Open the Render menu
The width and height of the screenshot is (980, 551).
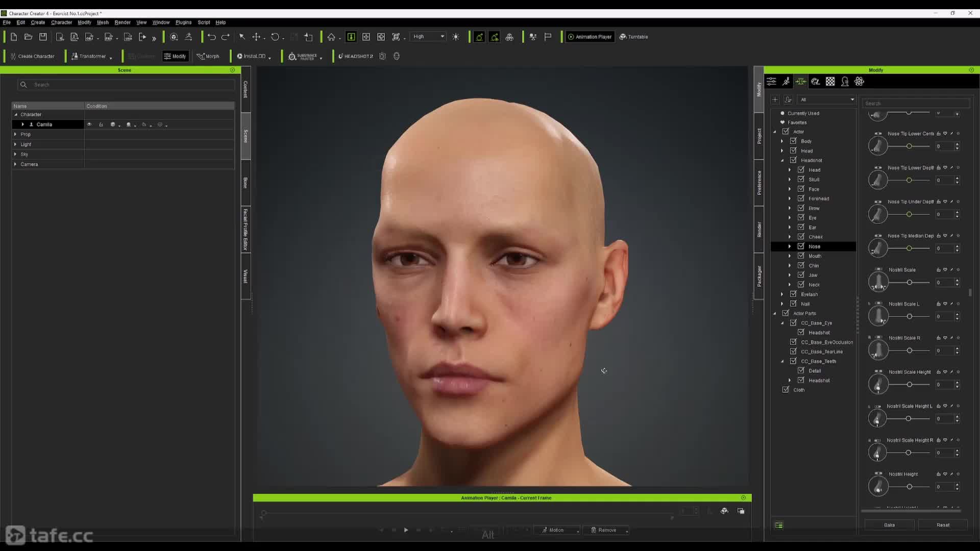pyautogui.click(x=122, y=22)
